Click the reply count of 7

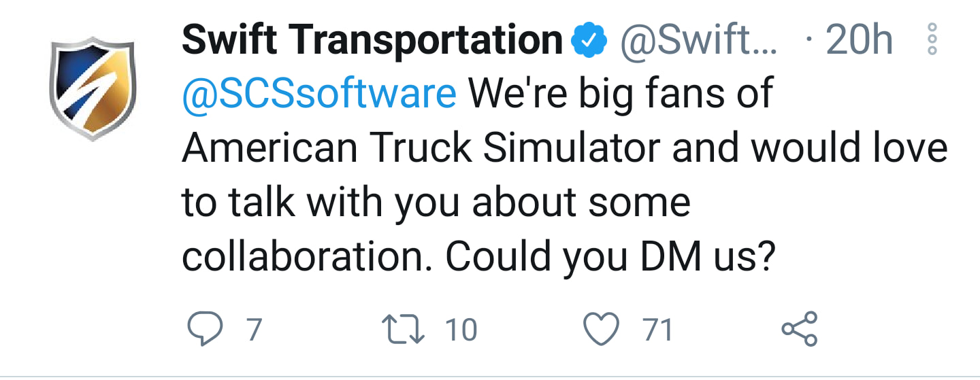(x=253, y=330)
